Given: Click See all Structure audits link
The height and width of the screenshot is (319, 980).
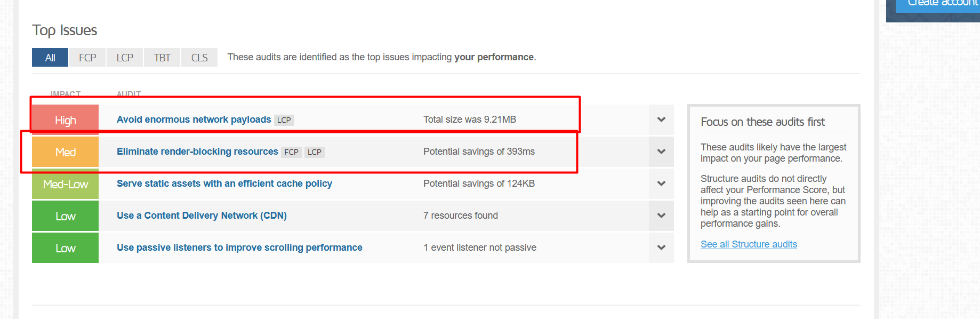Looking at the screenshot, I should tap(749, 244).
